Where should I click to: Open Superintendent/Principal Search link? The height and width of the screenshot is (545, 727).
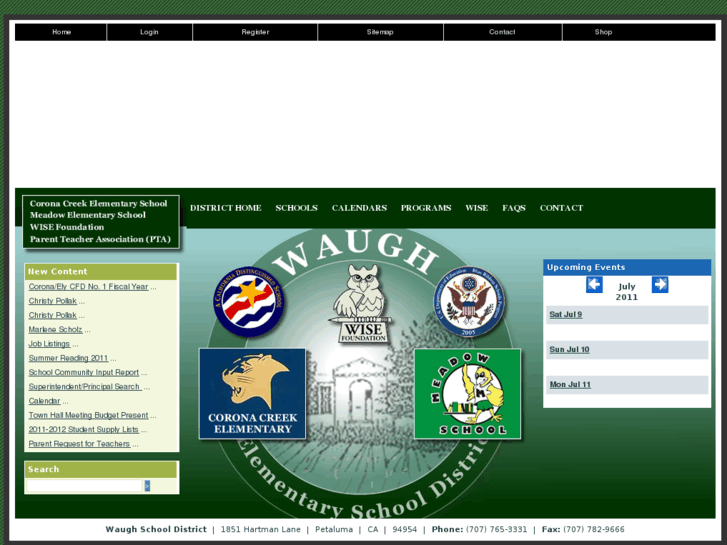point(85,387)
